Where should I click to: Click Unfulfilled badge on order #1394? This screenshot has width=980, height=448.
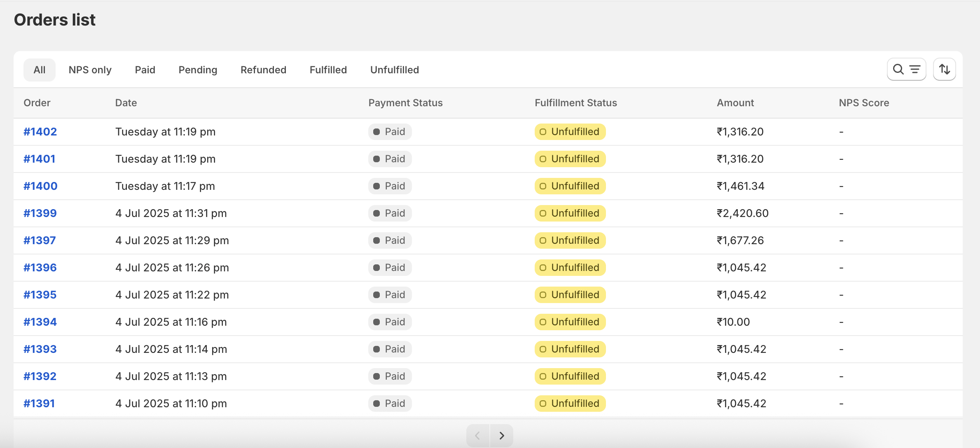570,322
